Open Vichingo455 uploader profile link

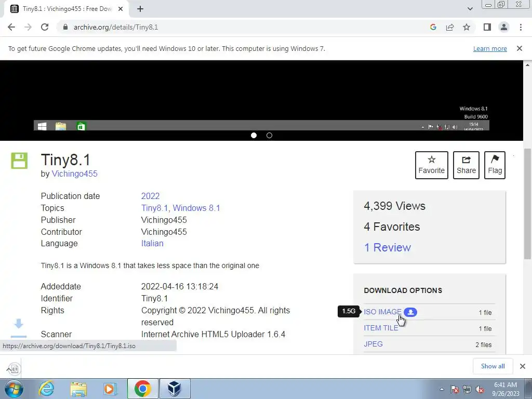click(74, 174)
